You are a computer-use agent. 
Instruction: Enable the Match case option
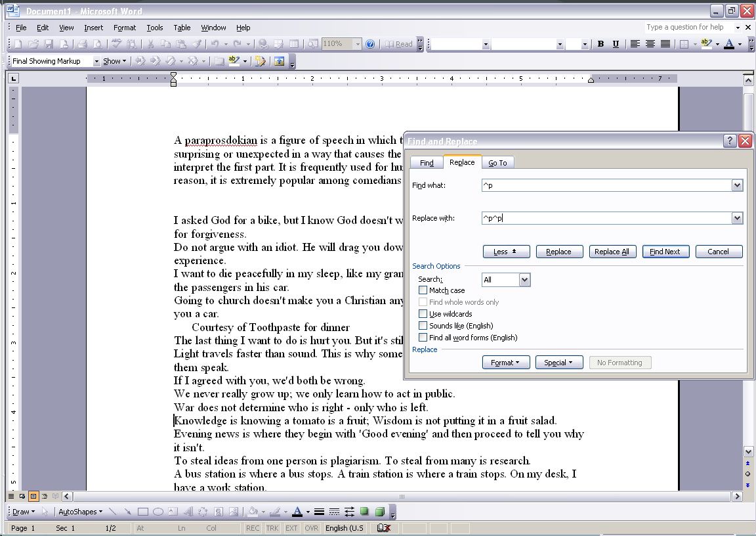coord(423,290)
